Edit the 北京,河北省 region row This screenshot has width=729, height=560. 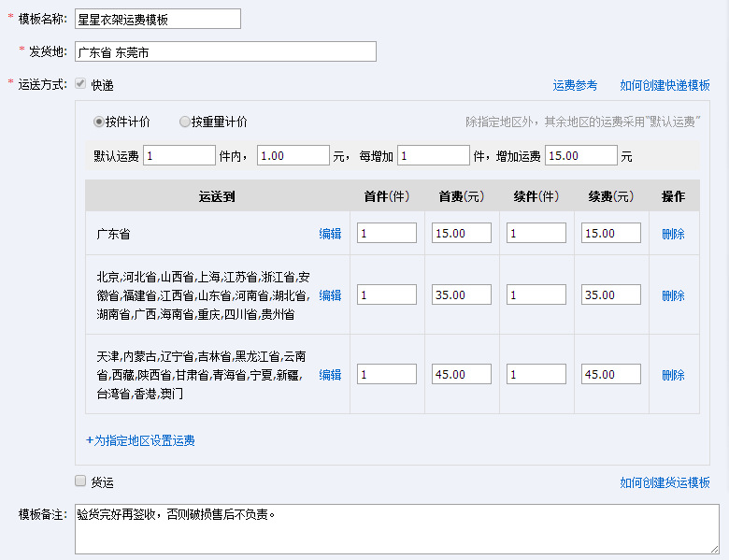330,295
